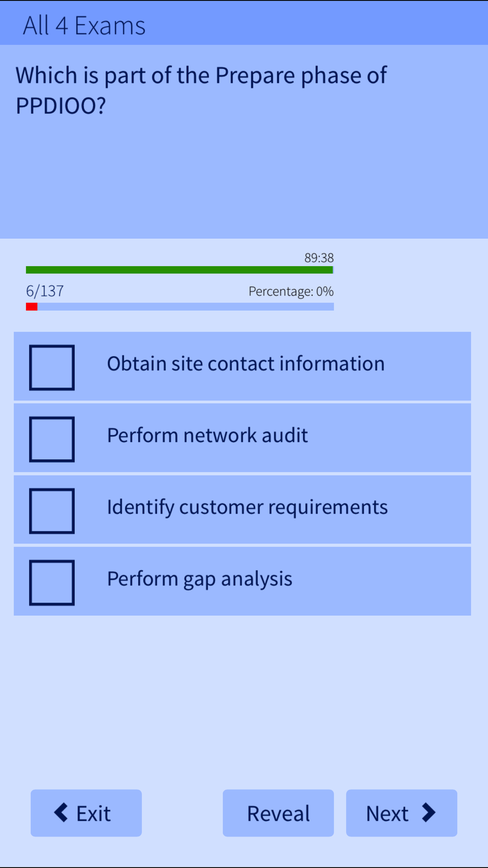This screenshot has height=868, width=488.
Task: Click the PPDIOO question text
Action: (x=201, y=90)
